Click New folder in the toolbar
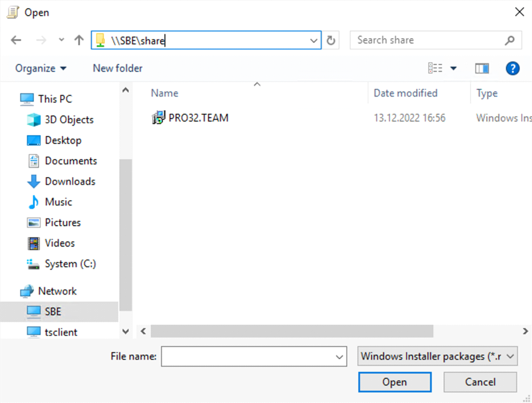 pos(118,68)
